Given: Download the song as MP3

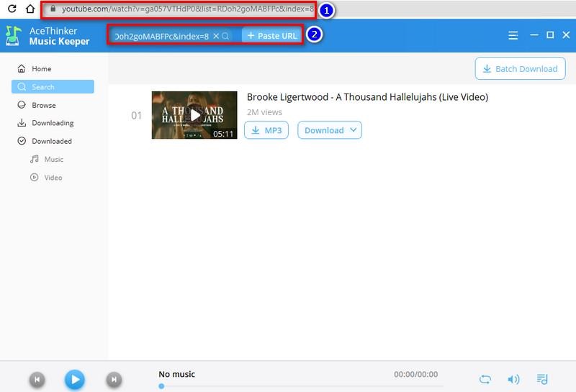Looking at the screenshot, I should (266, 130).
